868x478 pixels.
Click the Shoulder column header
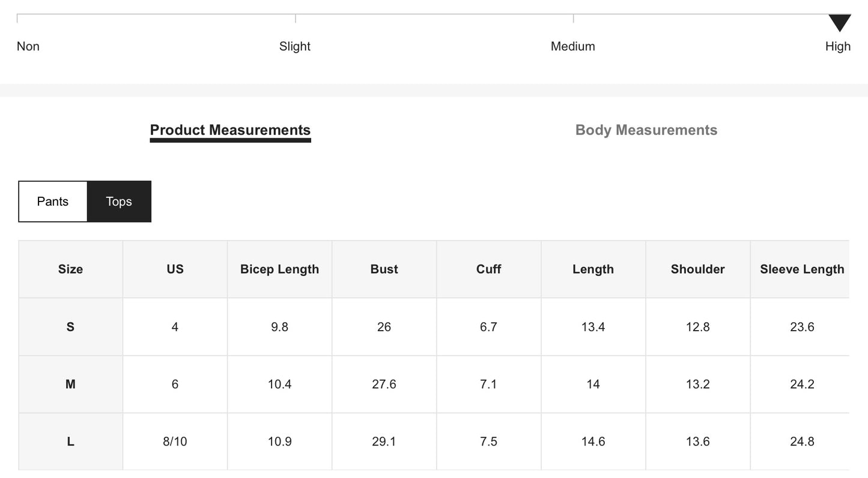click(697, 269)
